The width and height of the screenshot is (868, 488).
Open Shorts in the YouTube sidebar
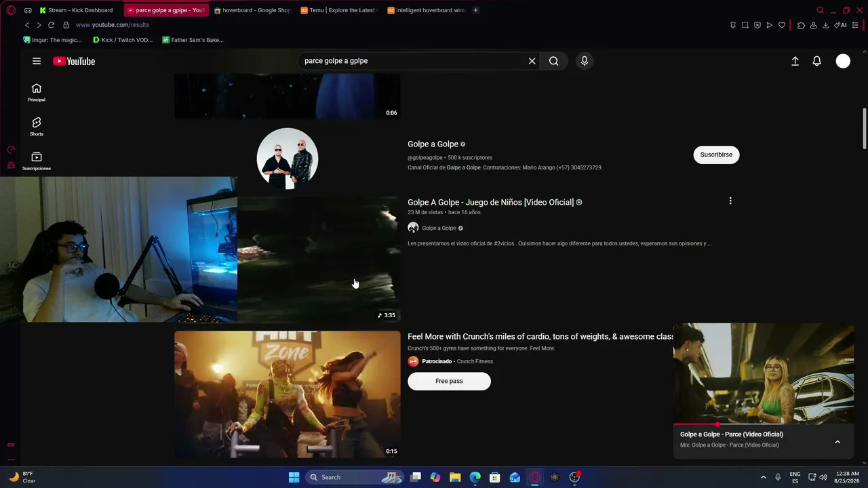tap(37, 127)
